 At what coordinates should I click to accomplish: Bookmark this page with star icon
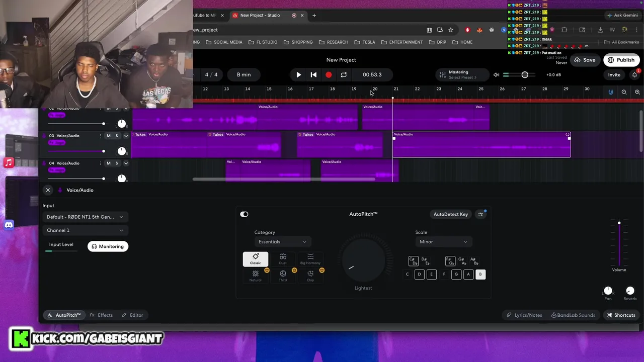click(451, 30)
